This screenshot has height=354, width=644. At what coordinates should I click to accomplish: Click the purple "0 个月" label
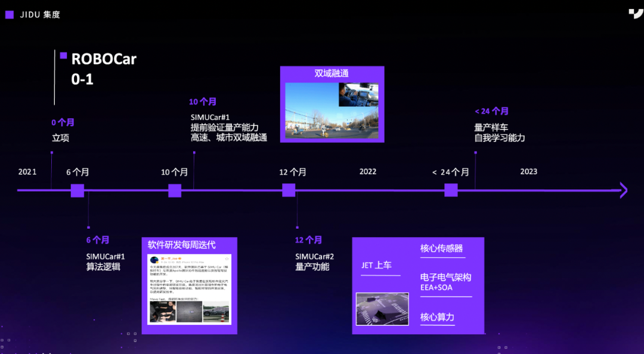coord(63,122)
